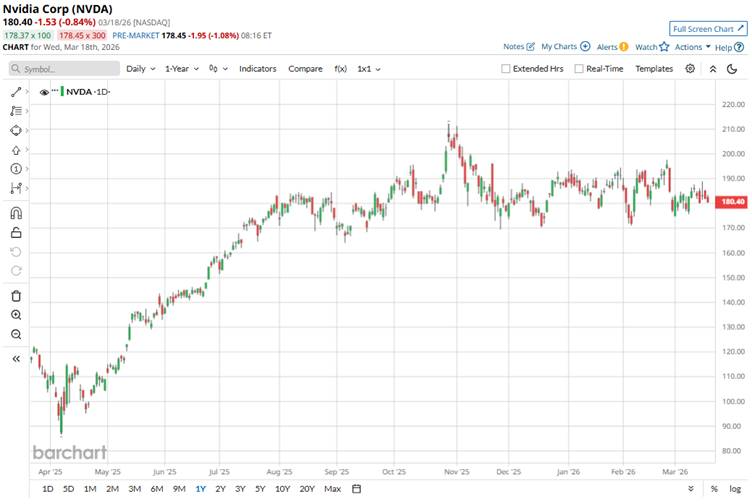Image resolution: width=752 pixels, height=504 pixels.
Task: Redo the chart action
Action: point(16,271)
